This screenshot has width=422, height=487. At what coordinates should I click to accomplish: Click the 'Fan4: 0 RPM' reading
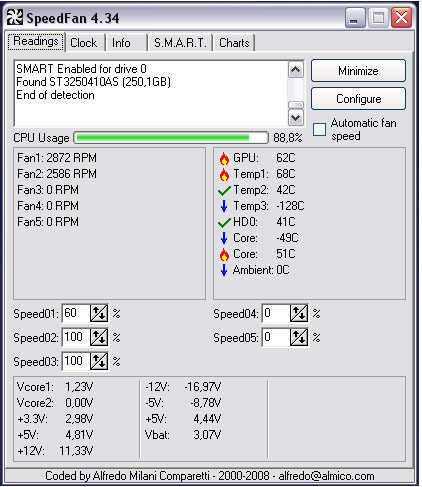tap(48, 206)
